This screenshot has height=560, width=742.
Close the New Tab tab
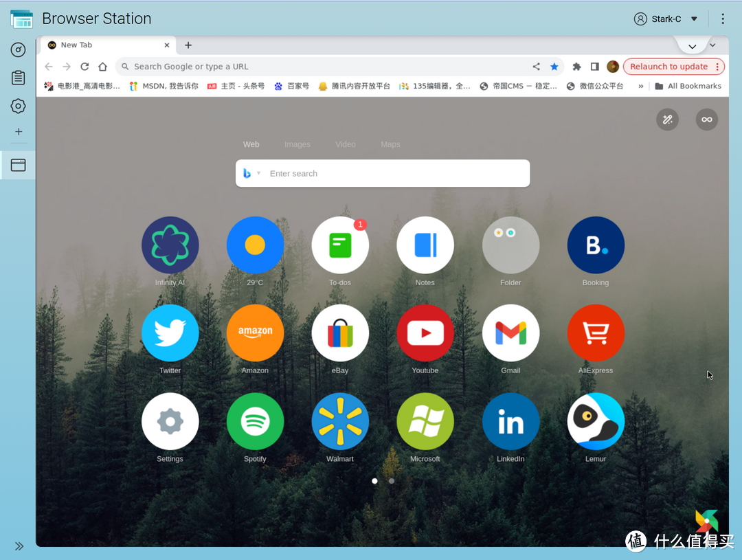coord(166,45)
